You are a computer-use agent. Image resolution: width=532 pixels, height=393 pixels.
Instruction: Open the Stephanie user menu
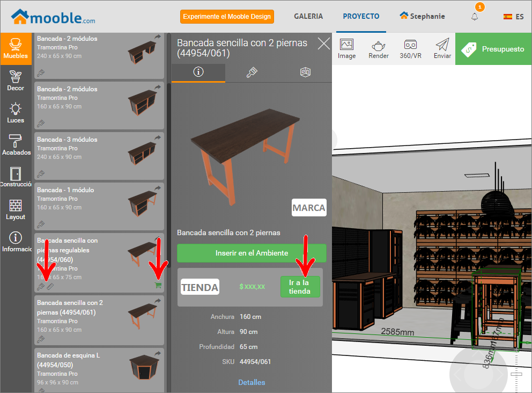[423, 16]
